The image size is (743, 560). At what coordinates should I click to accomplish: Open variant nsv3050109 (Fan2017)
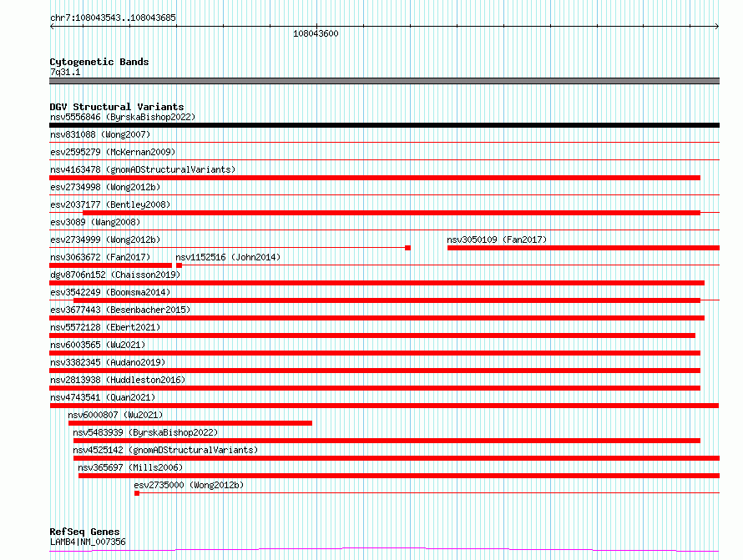pos(497,240)
